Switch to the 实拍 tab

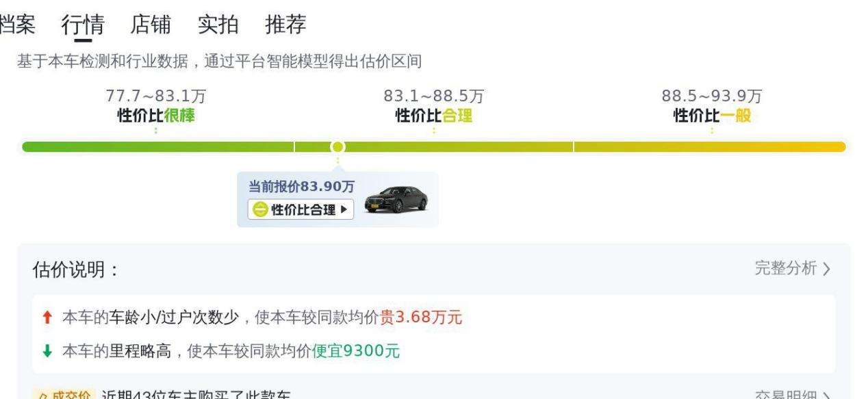218,25
